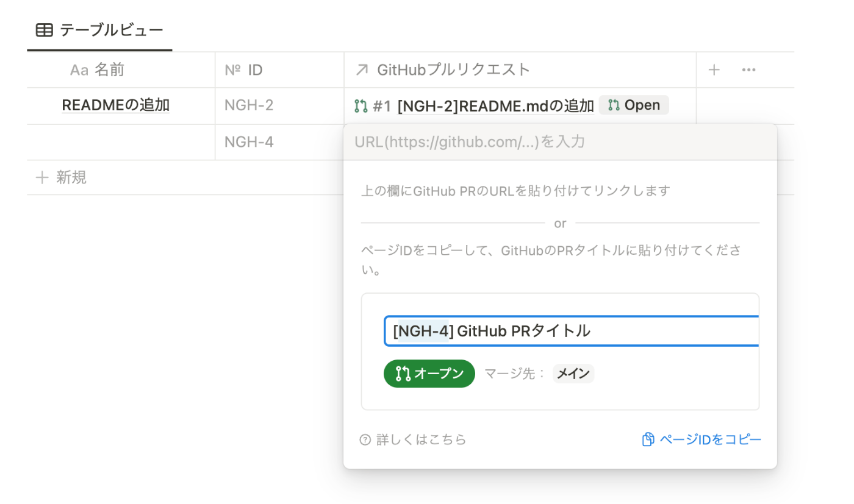Click the [NGH-4] GitHub PRタイトル example field
The image size is (854, 504).
572,331
